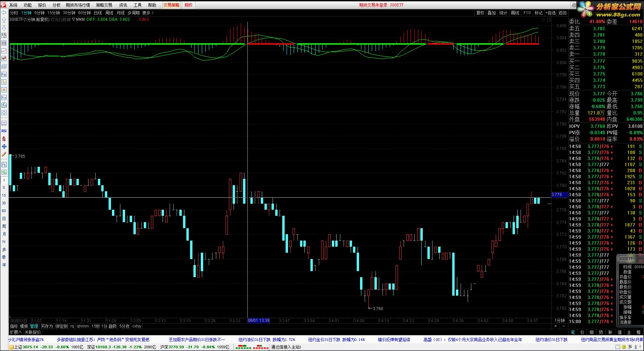This screenshot has height=351, width=644.
Task: Switch to 60分钟 period
Action: coord(84,13)
